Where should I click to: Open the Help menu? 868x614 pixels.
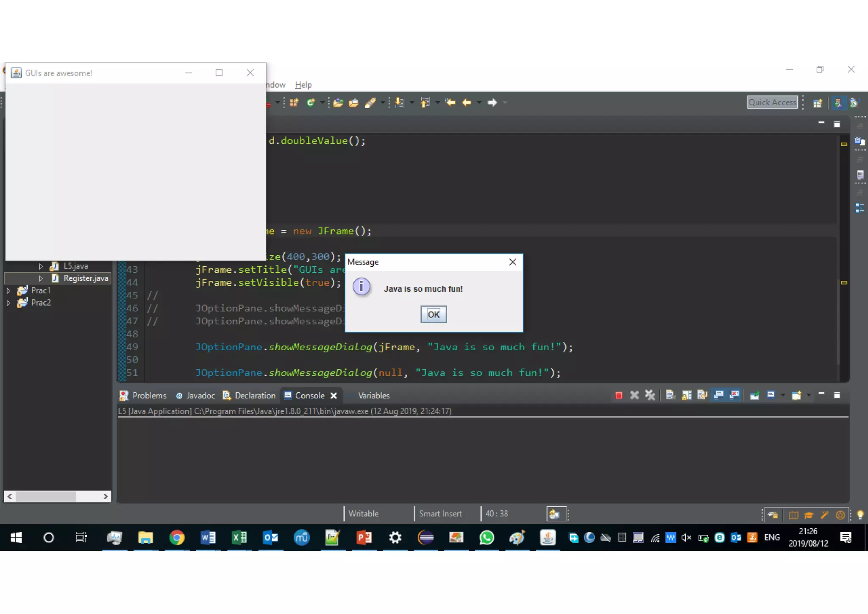tap(303, 85)
